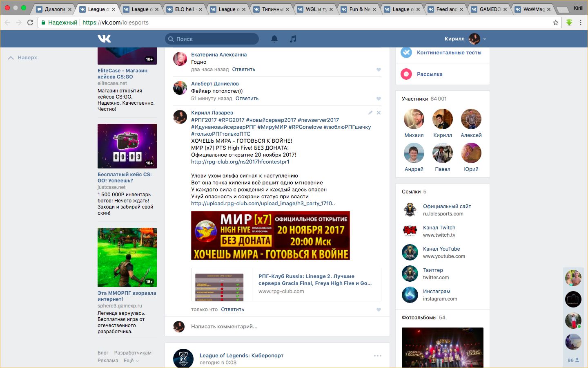Open the Разработчикам footer link
Screen dimensions: 588x368
[x=133, y=353]
